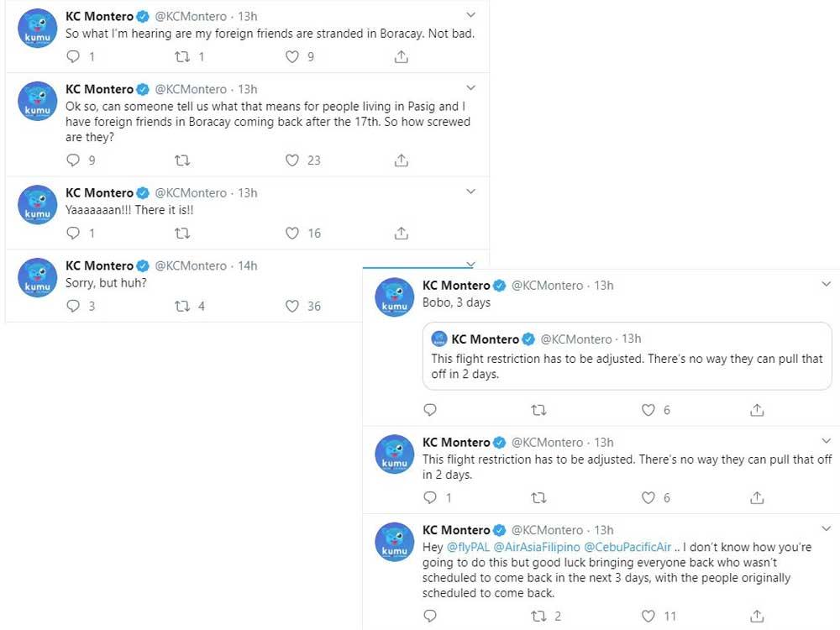
Task: Share the stranded in Boracay tweet
Action: [402, 57]
